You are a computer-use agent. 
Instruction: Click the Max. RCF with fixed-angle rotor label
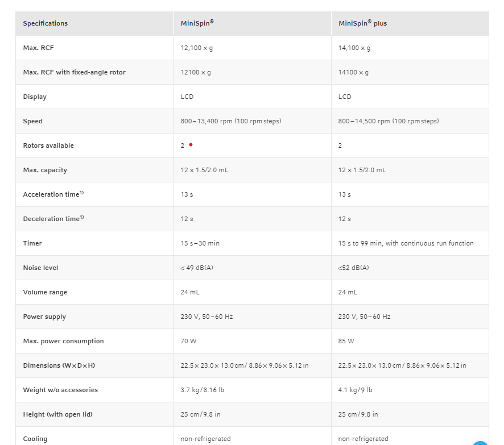pos(74,72)
